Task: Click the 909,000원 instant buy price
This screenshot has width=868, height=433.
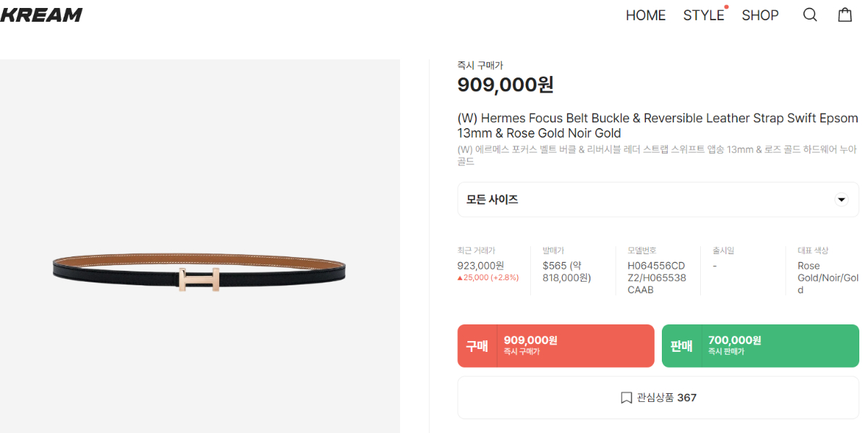Action: [506, 85]
